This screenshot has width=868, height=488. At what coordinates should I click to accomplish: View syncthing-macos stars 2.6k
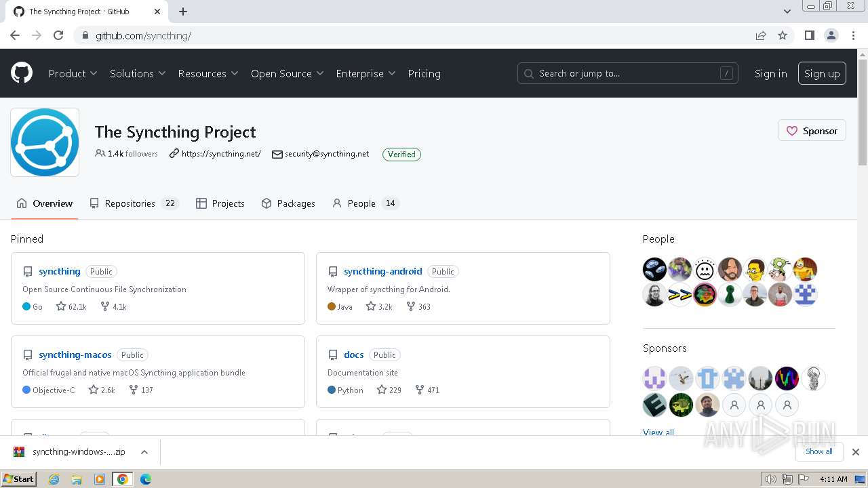coord(102,390)
